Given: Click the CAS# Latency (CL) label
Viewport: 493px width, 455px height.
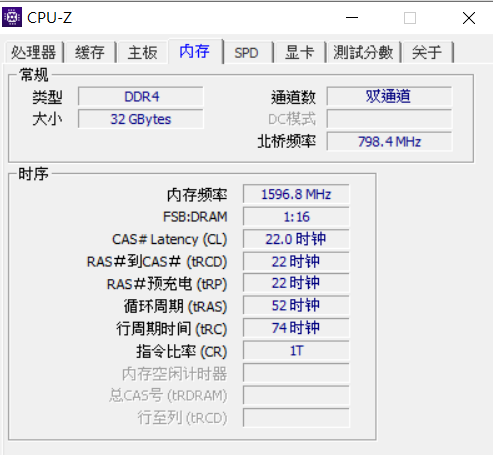Looking at the screenshot, I should (x=169, y=239).
